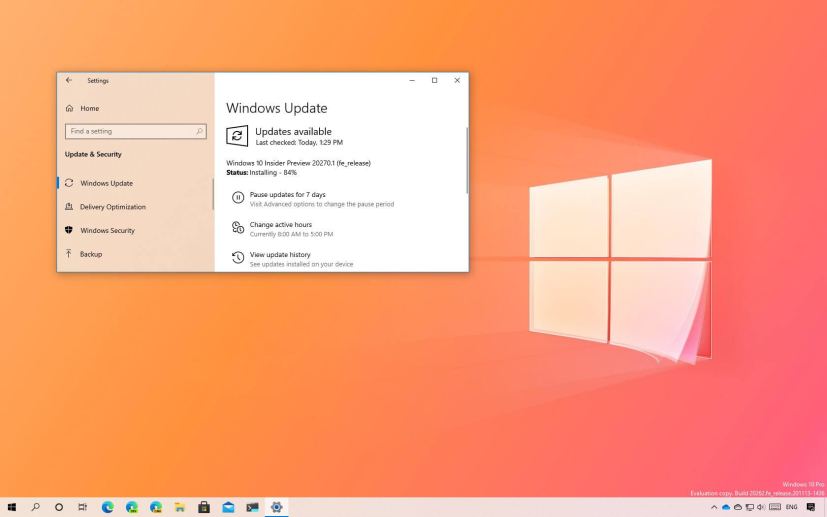Click the Windows Security shield icon
This screenshot has height=517, width=827.
coord(69,230)
